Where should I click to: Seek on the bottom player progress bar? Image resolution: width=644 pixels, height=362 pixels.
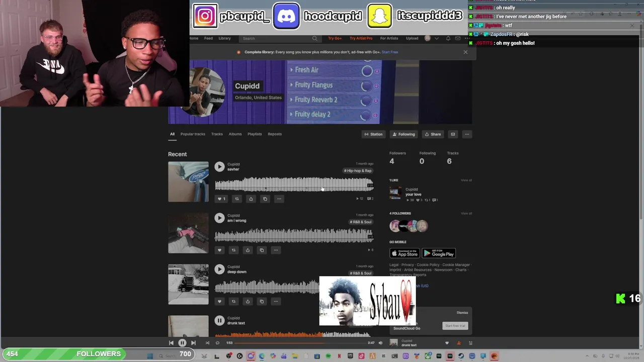click(x=300, y=343)
